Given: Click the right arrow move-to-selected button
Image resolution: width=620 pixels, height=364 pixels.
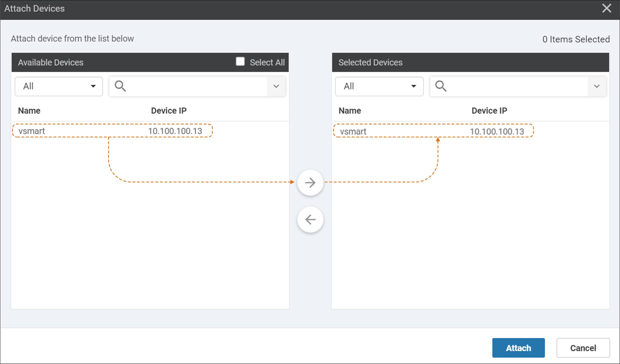Looking at the screenshot, I should 310,182.
